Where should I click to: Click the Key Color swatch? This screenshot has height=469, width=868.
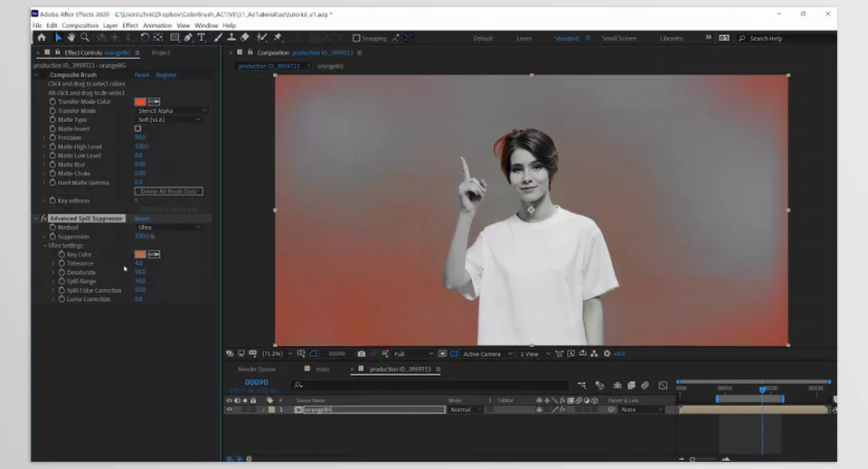(140, 255)
